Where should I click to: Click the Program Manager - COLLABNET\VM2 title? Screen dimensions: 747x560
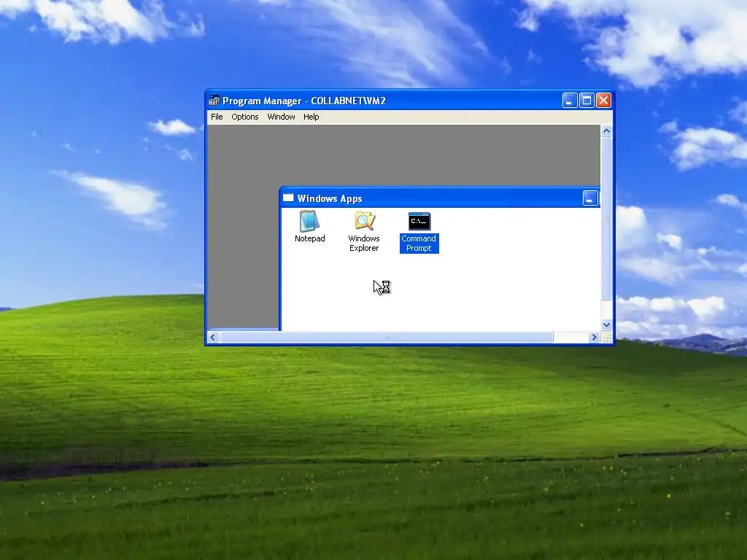tap(304, 101)
